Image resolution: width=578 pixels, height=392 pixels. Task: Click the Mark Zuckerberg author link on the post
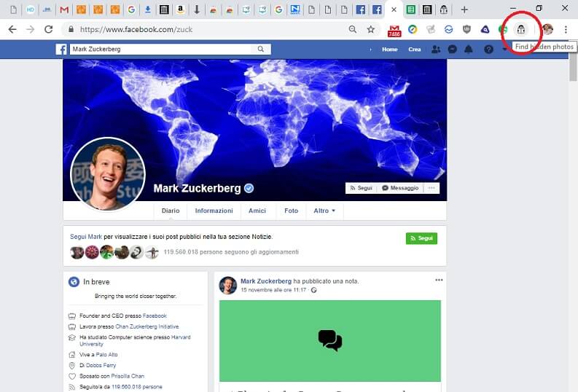pyautogui.click(x=266, y=281)
